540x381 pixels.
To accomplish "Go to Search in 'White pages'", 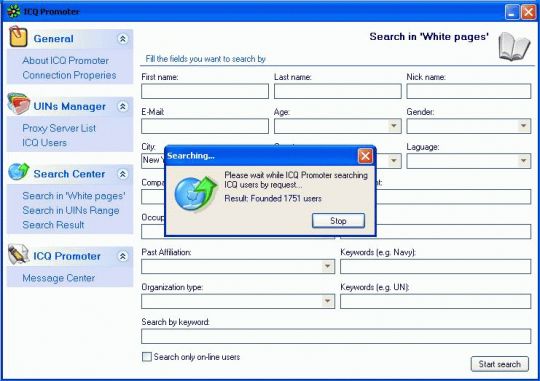I will 74,196.
